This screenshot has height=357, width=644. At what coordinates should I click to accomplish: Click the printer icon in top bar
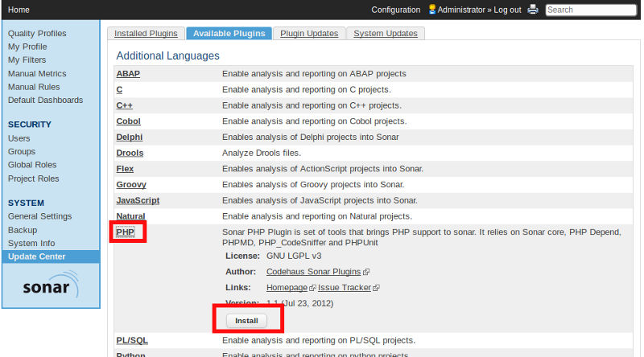[532, 10]
